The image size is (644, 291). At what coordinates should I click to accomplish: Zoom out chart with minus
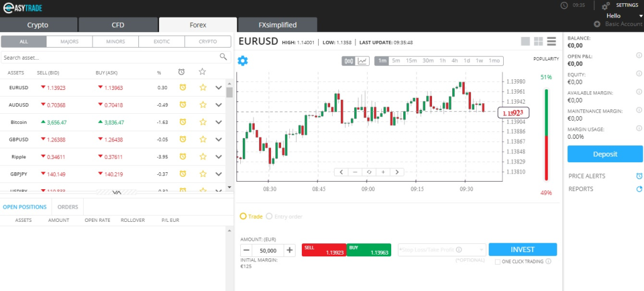pos(355,172)
